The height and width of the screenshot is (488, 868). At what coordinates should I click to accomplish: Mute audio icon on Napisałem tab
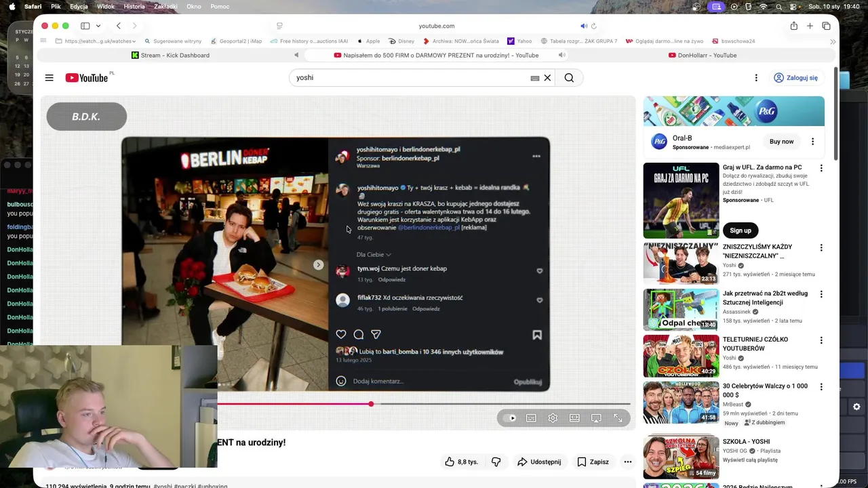(x=561, y=55)
